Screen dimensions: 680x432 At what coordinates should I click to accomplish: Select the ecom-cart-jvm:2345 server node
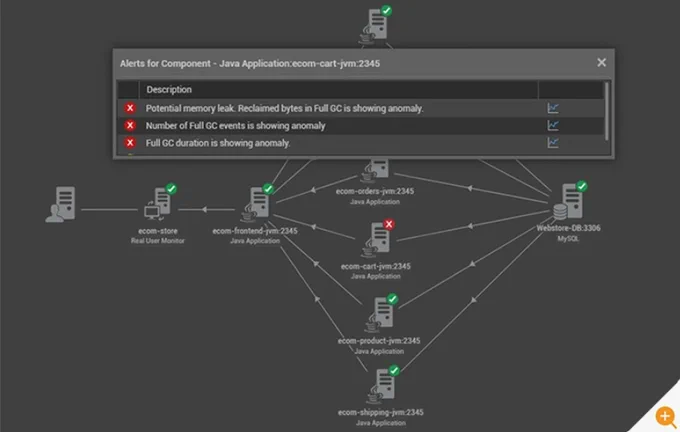(x=376, y=240)
